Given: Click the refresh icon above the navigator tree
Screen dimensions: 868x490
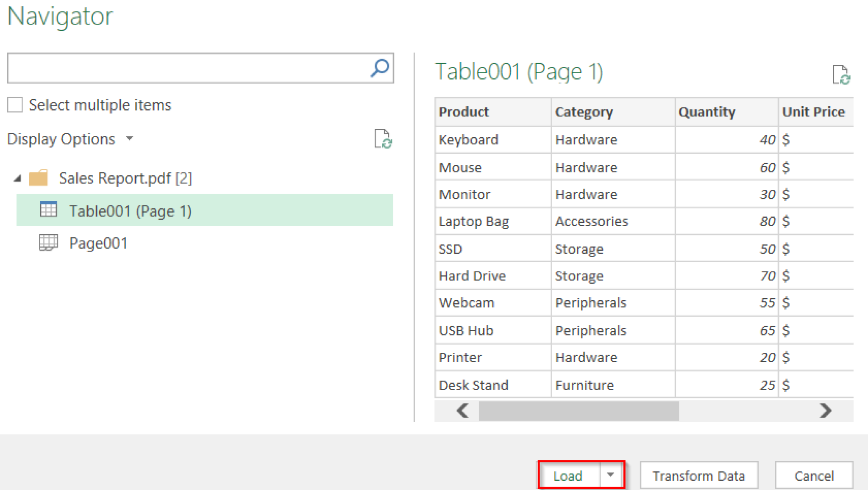Looking at the screenshot, I should pos(384,139).
